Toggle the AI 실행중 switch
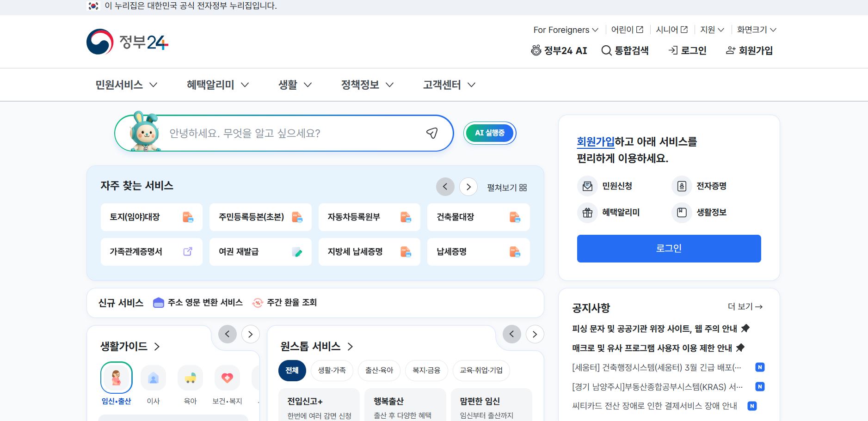The height and width of the screenshot is (421, 868). pos(490,133)
